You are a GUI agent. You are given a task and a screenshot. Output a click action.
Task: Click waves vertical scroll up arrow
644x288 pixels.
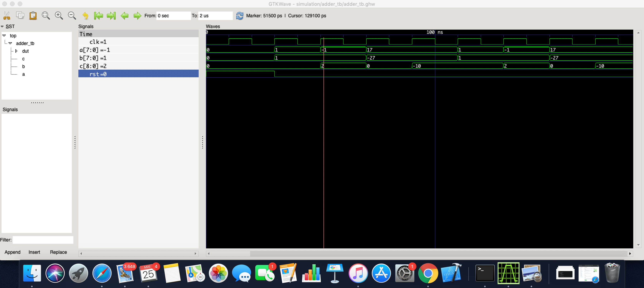pos(638,32)
